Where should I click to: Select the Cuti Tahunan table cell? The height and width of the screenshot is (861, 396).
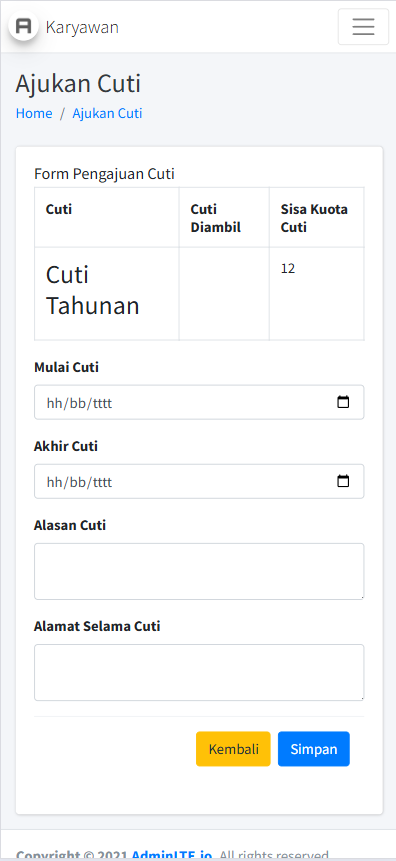point(107,294)
